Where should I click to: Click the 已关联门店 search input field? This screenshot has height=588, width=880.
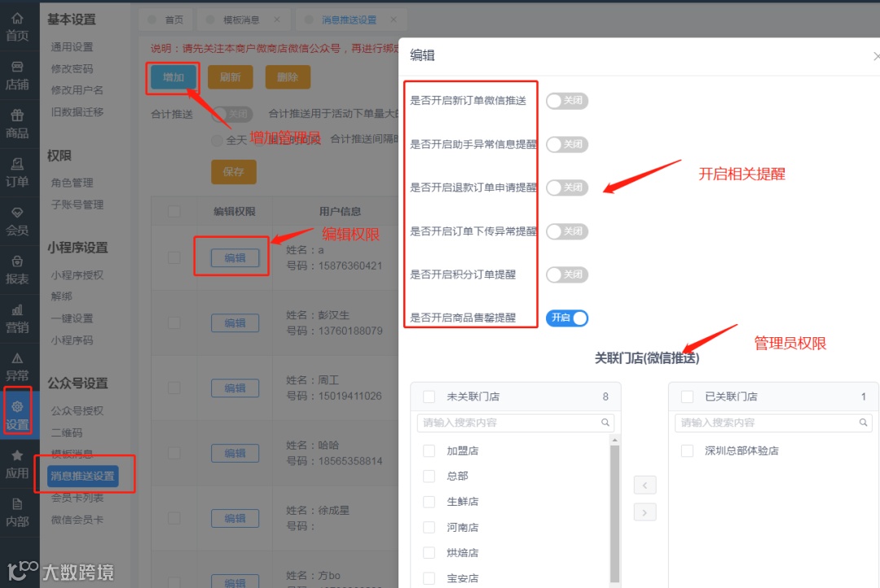[772, 423]
